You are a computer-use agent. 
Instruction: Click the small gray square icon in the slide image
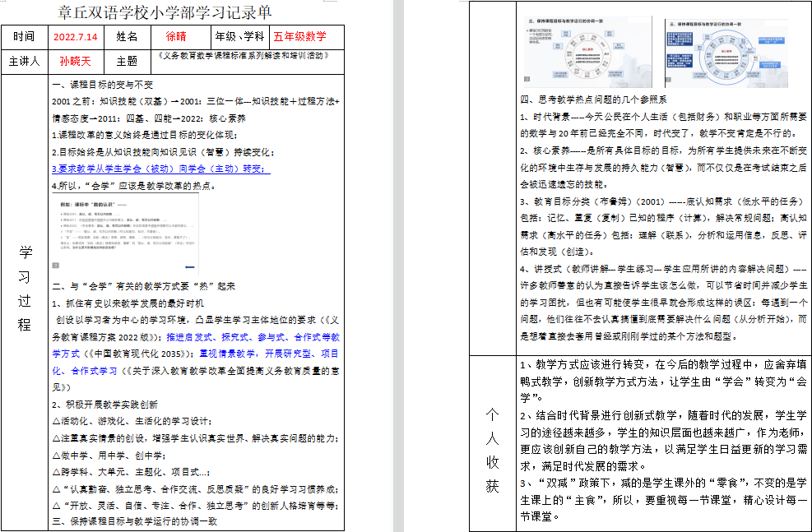point(56,266)
